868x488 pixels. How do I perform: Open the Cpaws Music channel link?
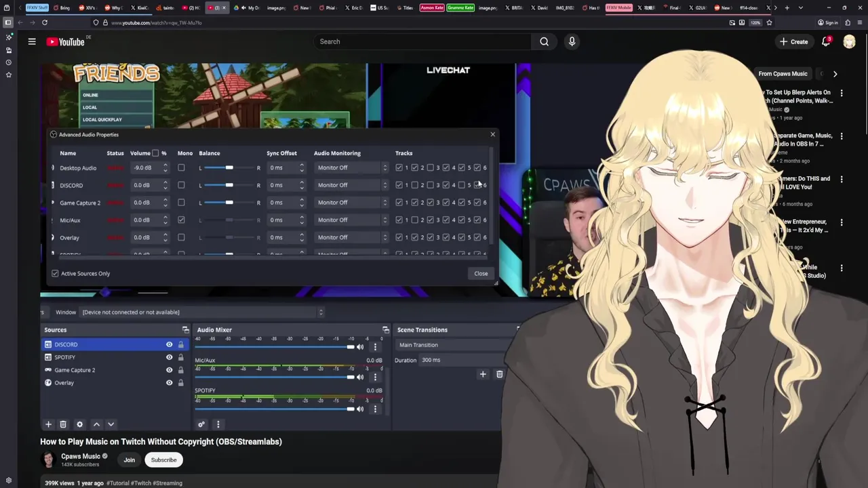point(81,456)
